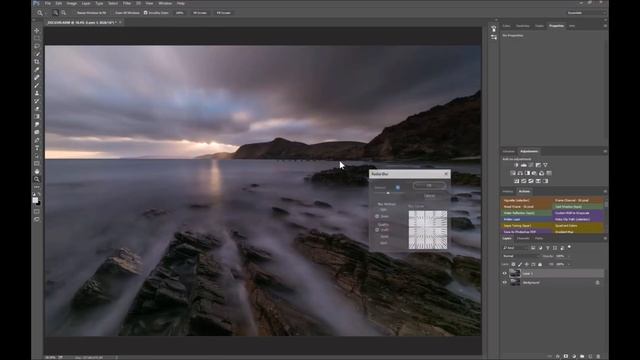Close the Radial Blur dialog
Image resolution: width=640 pixels, height=360 pixels.
pos(446,174)
